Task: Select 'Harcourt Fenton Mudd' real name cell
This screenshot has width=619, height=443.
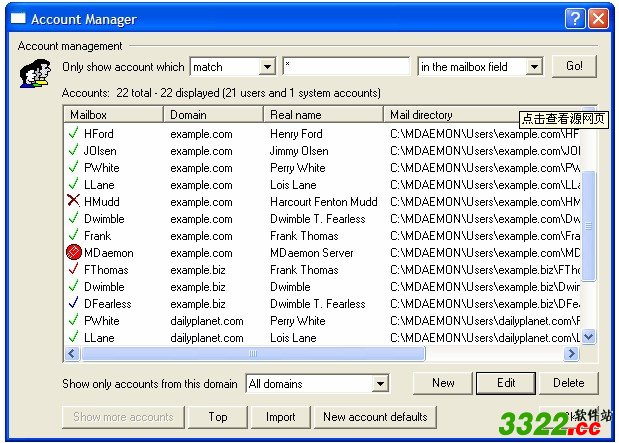Action: 324,202
